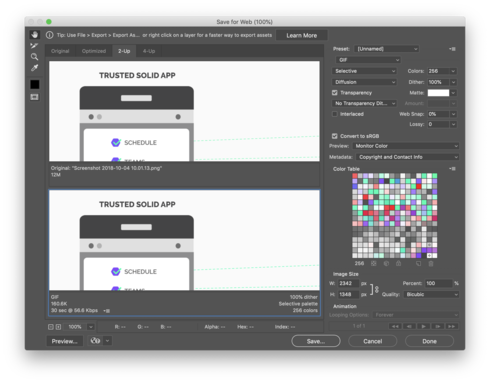Switch to the Original tab
The image size is (490, 383).
60,51
